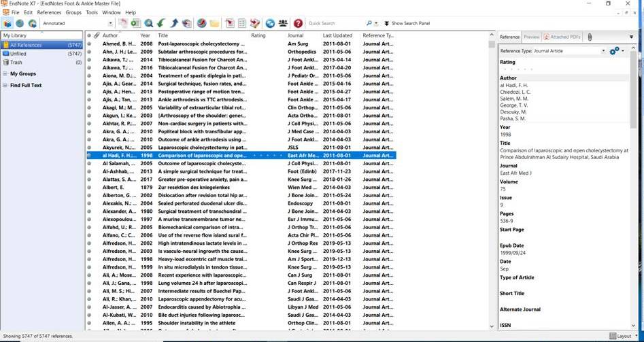This screenshot has height=342, width=644.
Task: Open Online Search magnifier icon
Action: pyautogui.click(x=148, y=23)
